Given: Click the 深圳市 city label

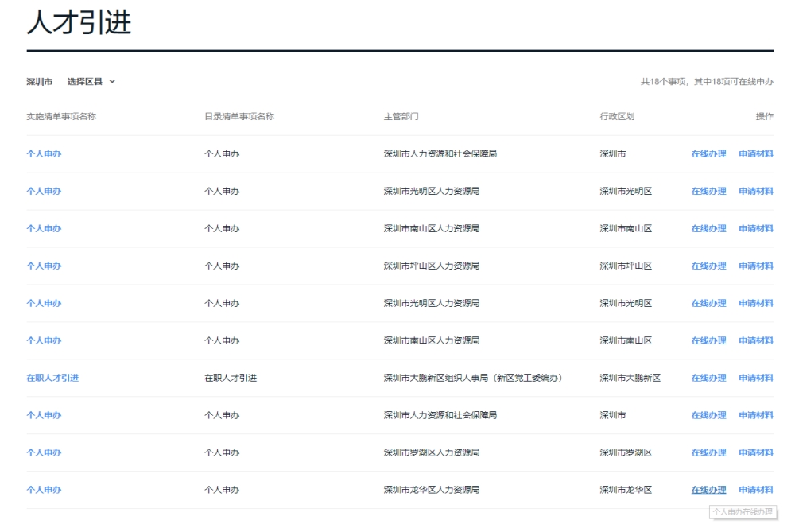Looking at the screenshot, I should pos(40,82).
